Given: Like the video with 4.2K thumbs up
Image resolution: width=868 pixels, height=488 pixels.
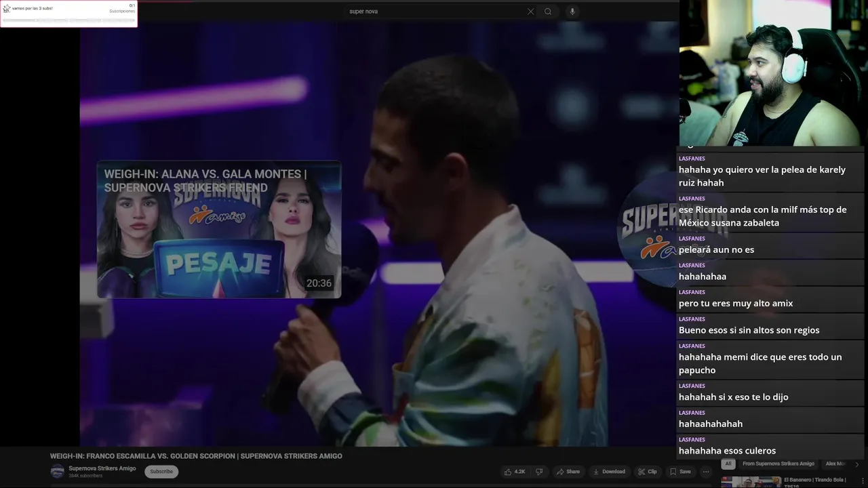Looking at the screenshot, I should 515,472.
